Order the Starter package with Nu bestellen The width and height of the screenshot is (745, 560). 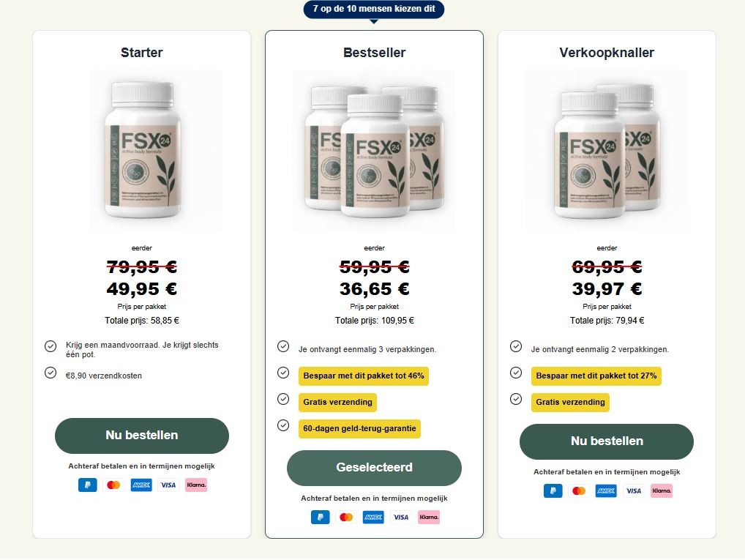[141, 436]
